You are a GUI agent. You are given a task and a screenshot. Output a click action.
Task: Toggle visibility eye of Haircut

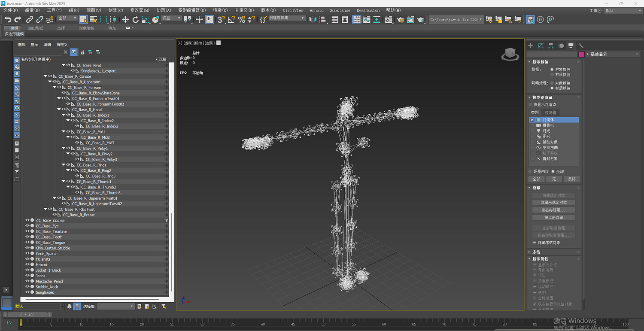[x=27, y=265]
